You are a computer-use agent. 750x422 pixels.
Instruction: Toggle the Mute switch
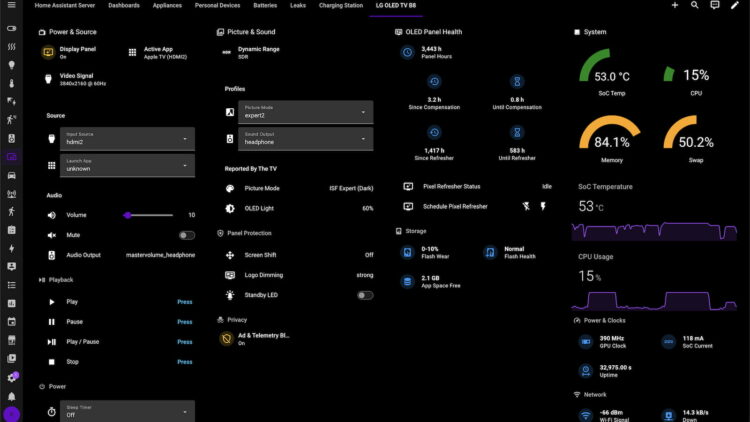(x=187, y=235)
